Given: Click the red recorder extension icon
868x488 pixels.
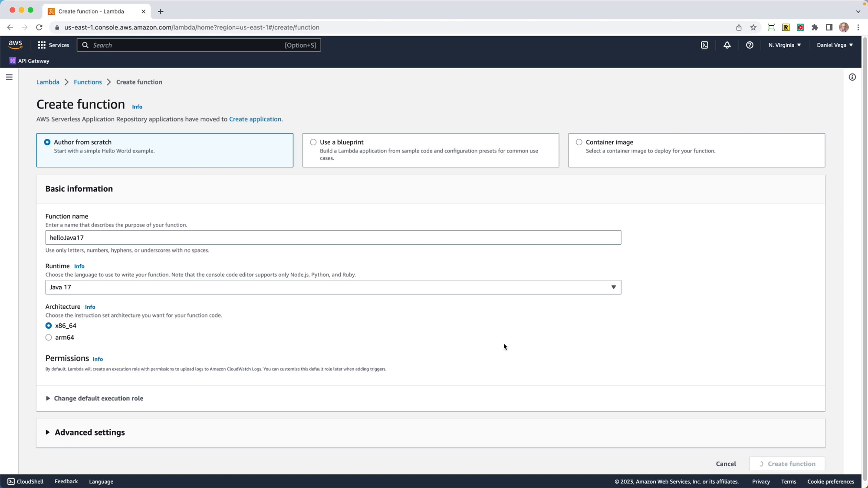Looking at the screenshot, I should pos(800,27).
